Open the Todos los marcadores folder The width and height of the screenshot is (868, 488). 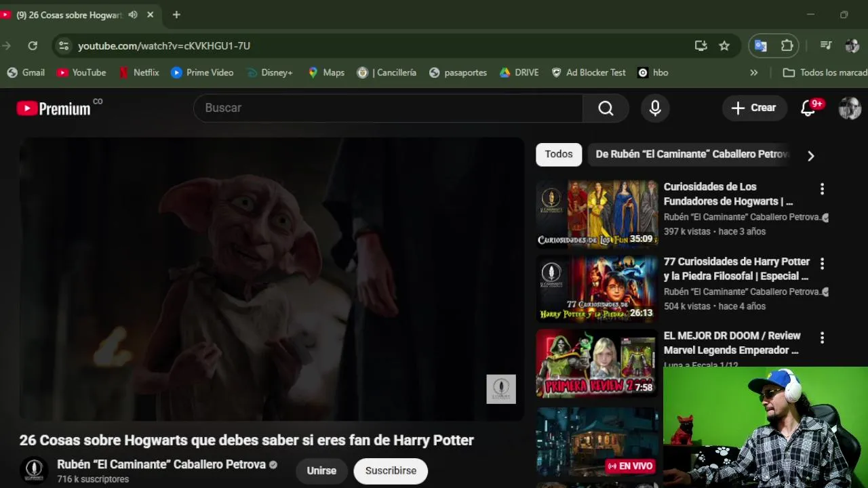click(x=824, y=73)
